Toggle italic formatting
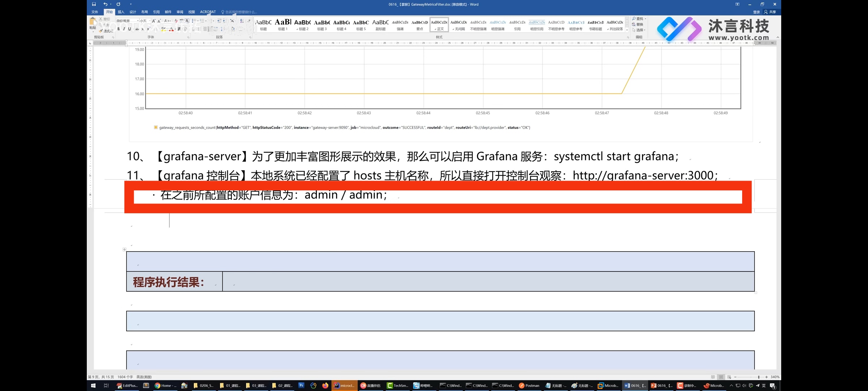The width and height of the screenshot is (868, 391). (124, 29)
